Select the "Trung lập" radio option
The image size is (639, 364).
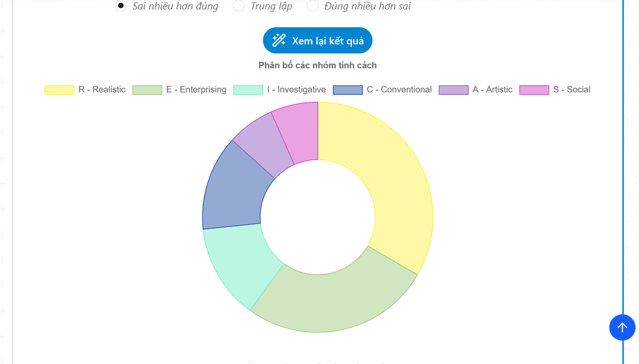239,6
